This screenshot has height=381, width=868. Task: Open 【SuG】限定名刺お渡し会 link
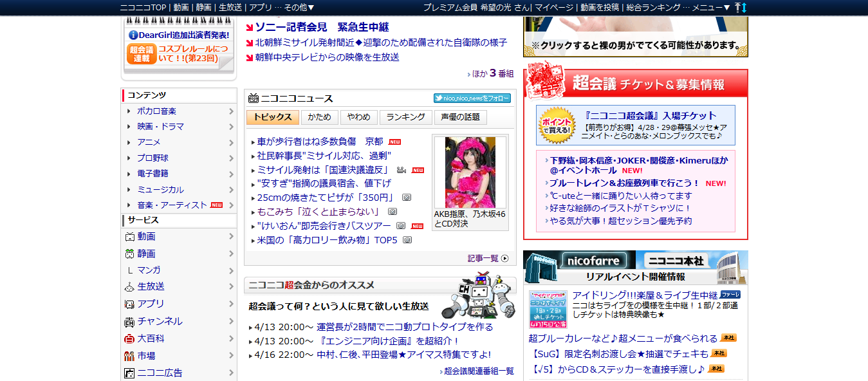coord(618,354)
